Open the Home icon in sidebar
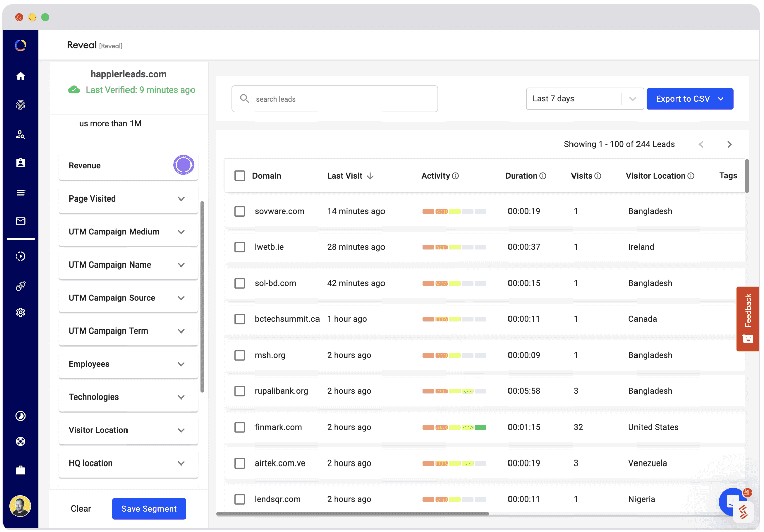This screenshot has width=764, height=532. pos(20,76)
